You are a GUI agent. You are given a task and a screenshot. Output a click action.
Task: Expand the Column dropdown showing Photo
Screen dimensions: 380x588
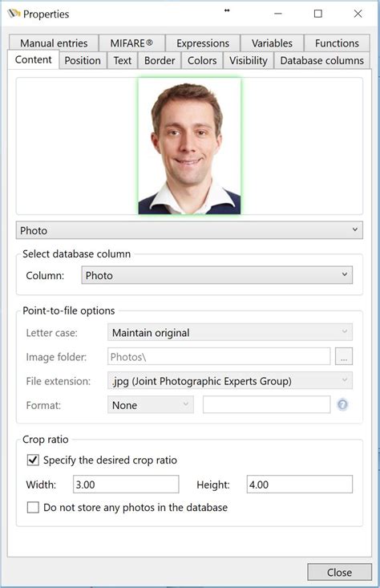coord(217,275)
